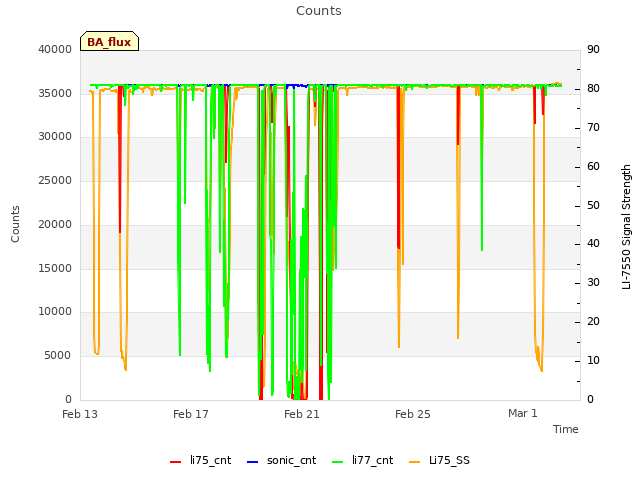Click the orange Li75_SS legend swatch
The height and width of the screenshot is (480, 640).
pyautogui.click(x=414, y=462)
